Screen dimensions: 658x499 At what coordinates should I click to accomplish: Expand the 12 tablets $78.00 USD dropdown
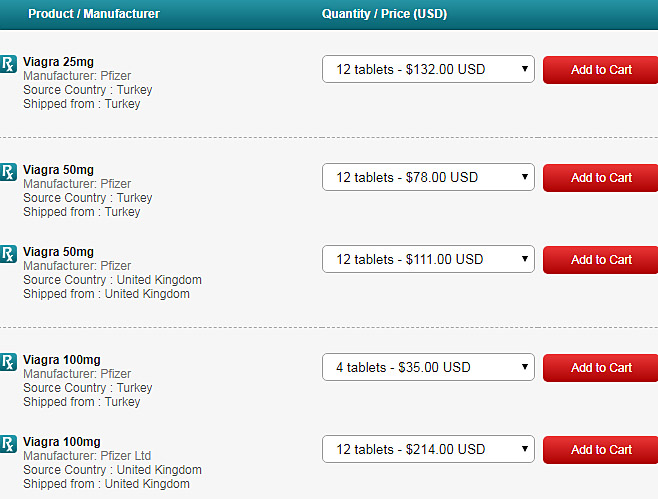coord(428,177)
